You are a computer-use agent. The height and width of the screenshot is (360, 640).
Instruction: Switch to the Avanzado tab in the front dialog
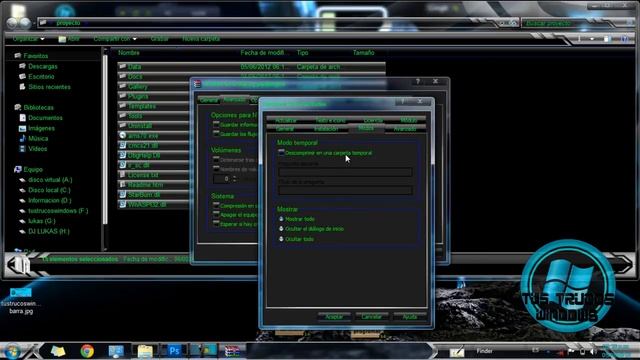click(405, 129)
